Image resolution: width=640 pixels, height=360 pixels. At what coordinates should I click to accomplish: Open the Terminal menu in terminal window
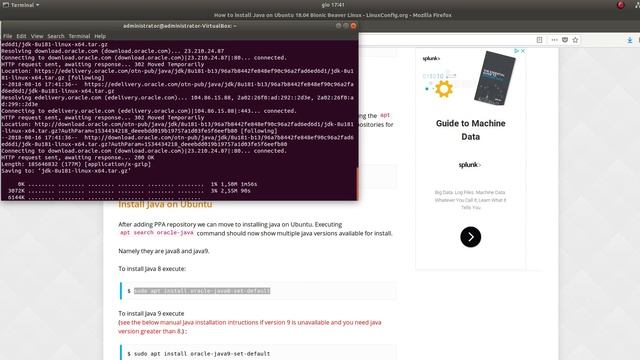[79, 36]
